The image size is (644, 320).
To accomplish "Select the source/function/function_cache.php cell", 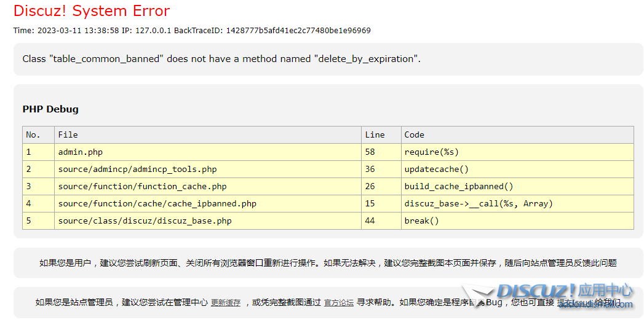I will click(208, 186).
